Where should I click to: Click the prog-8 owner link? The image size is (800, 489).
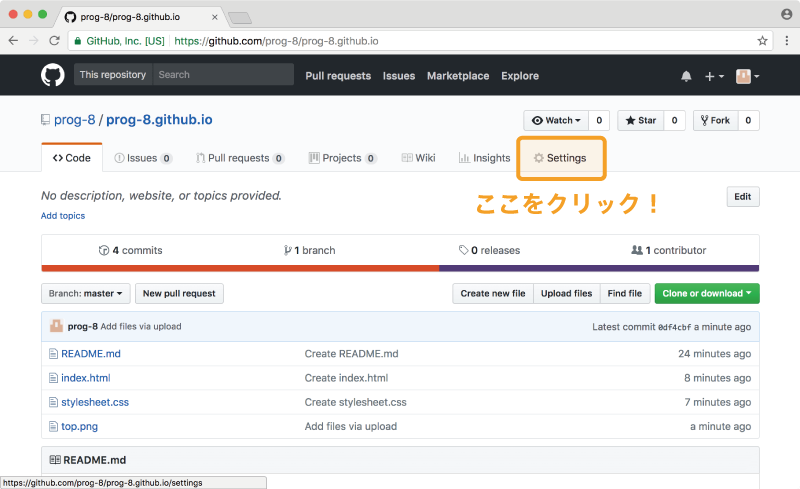click(x=74, y=120)
